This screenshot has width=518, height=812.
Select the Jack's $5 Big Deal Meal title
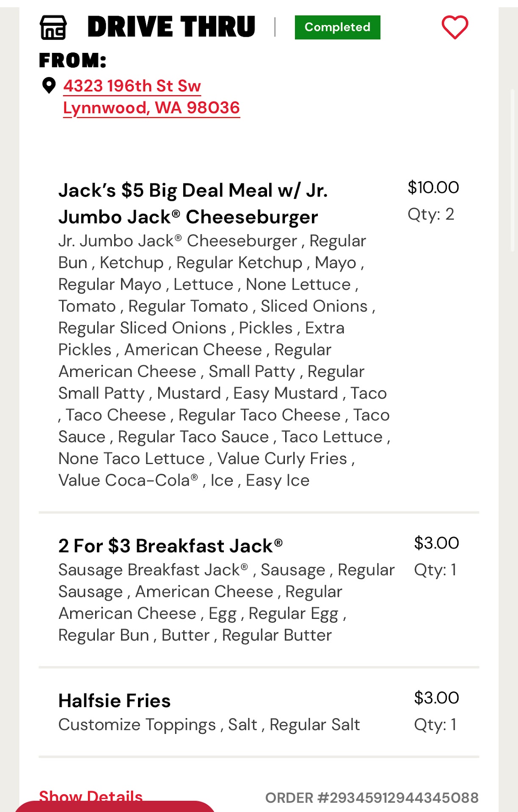tap(193, 203)
